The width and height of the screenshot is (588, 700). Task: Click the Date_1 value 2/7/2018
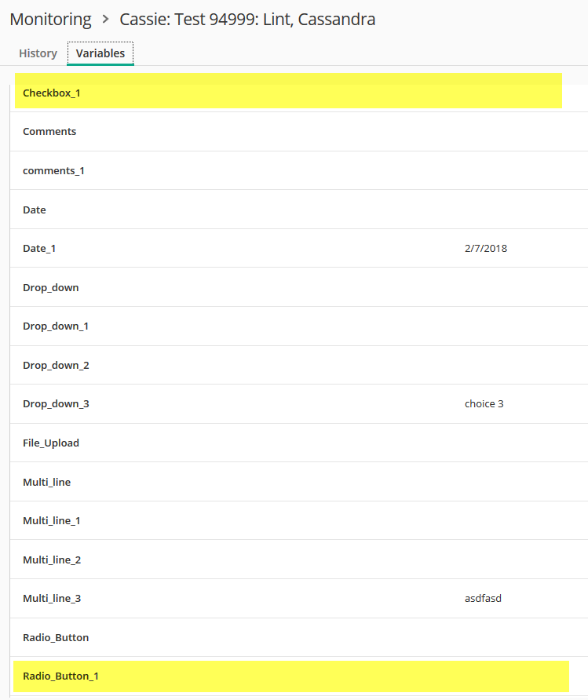[486, 249]
